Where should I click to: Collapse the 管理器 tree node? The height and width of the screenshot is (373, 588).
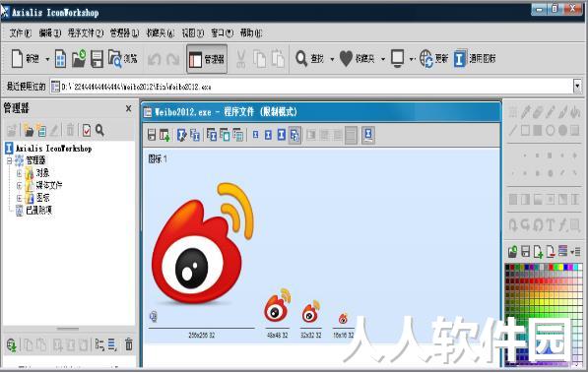[10, 160]
